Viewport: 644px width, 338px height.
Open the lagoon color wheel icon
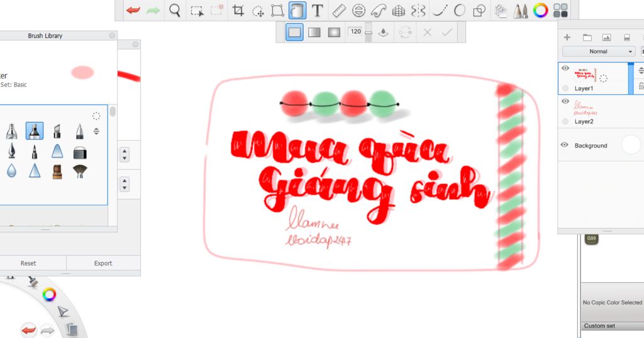click(x=49, y=294)
